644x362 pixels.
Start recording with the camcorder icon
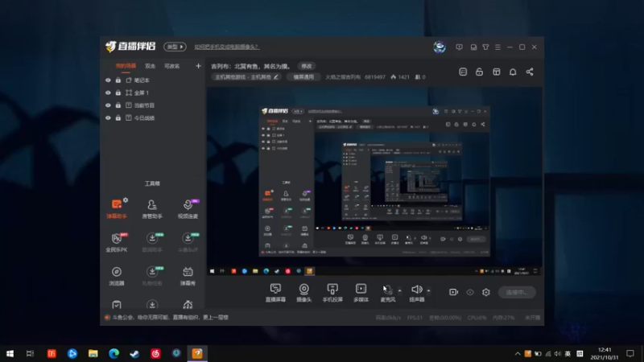click(453, 292)
